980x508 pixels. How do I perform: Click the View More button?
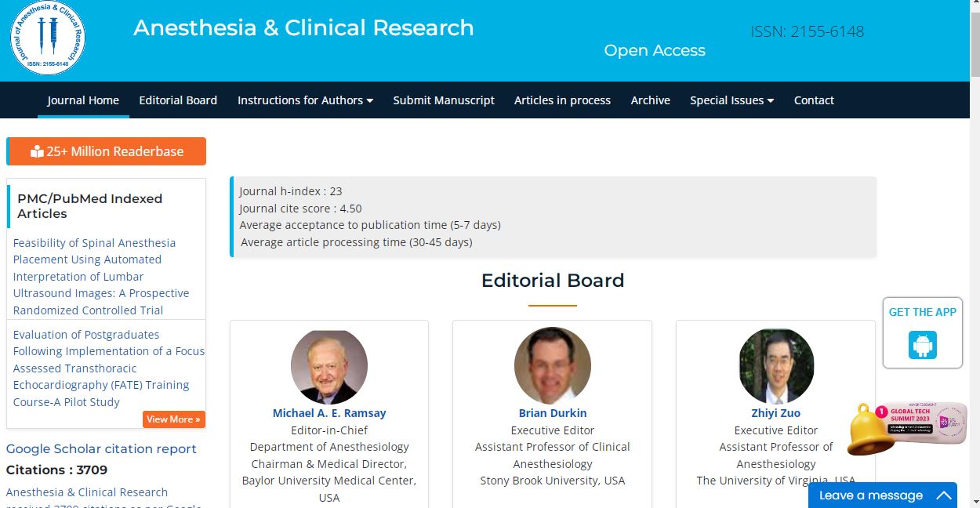[x=174, y=419]
